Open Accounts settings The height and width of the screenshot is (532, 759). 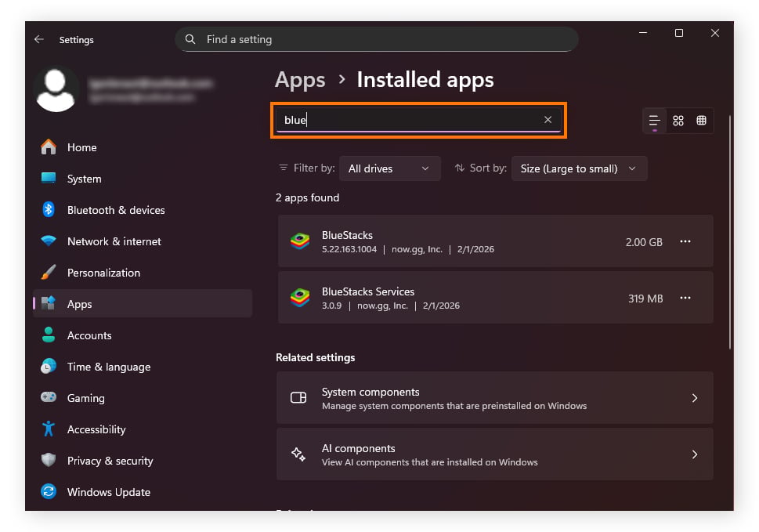pyautogui.click(x=143, y=335)
